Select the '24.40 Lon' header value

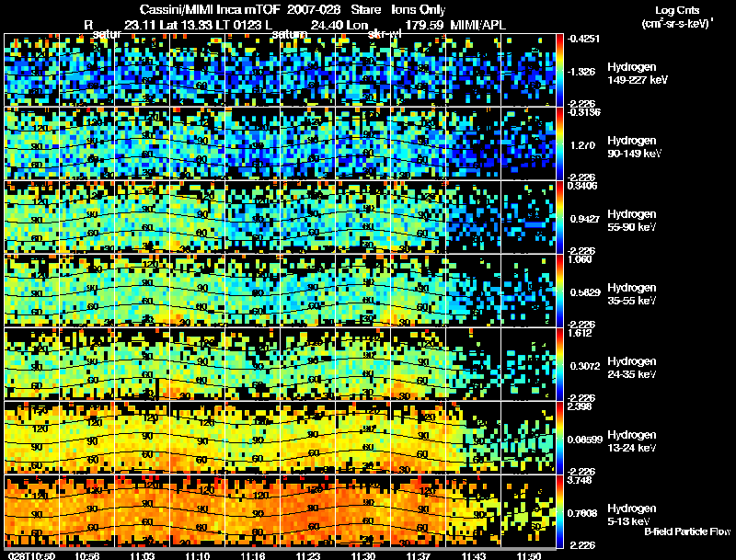click(339, 26)
